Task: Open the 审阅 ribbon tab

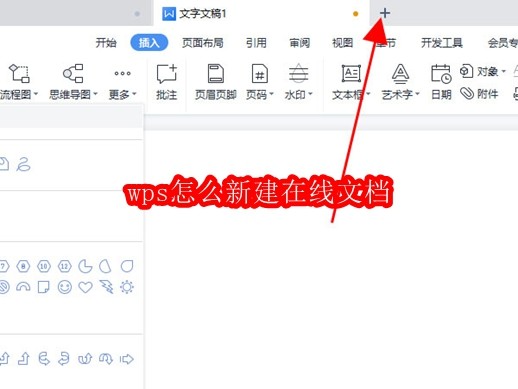Action: click(299, 43)
